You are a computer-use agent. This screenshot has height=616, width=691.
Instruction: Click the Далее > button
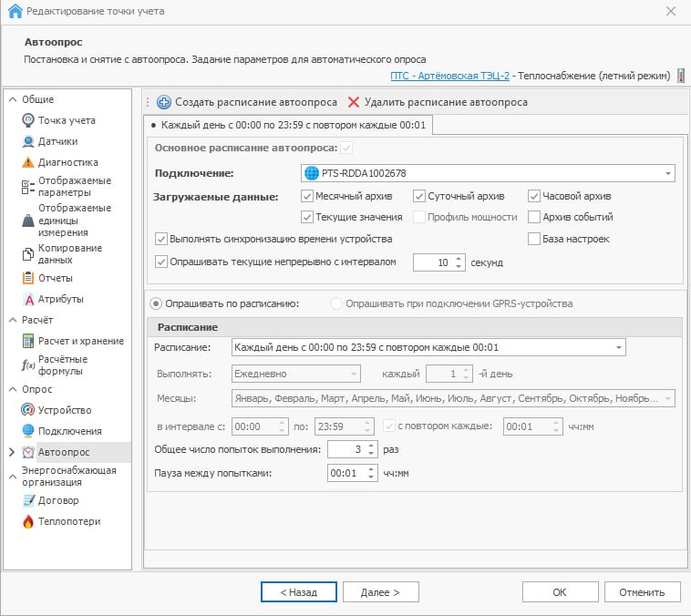pyautogui.click(x=380, y=592)
